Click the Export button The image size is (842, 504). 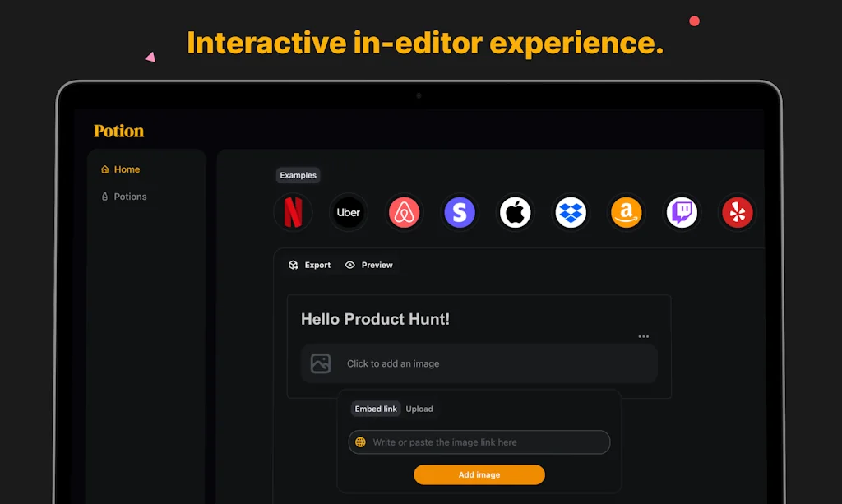coord(310,265)
